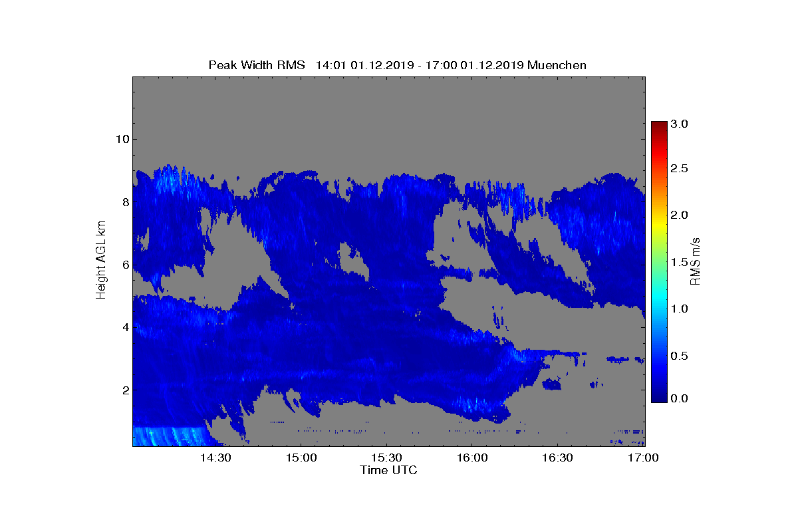Click the yellow section of the colorbar
The width and height of the screenshot is (798, 532).
(659, 226)
